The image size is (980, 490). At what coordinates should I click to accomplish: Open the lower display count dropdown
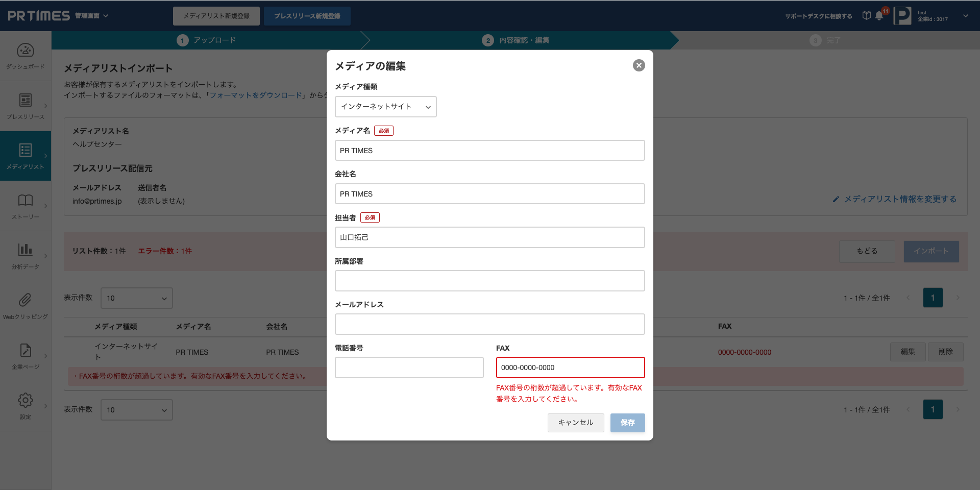(137, 410)
